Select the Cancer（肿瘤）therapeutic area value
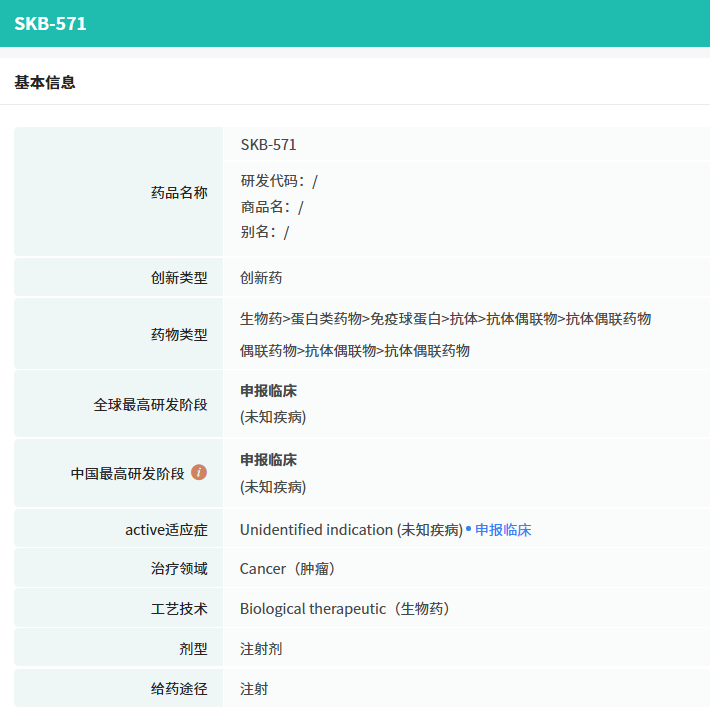710x713 pixels. [x=287, y=569]
